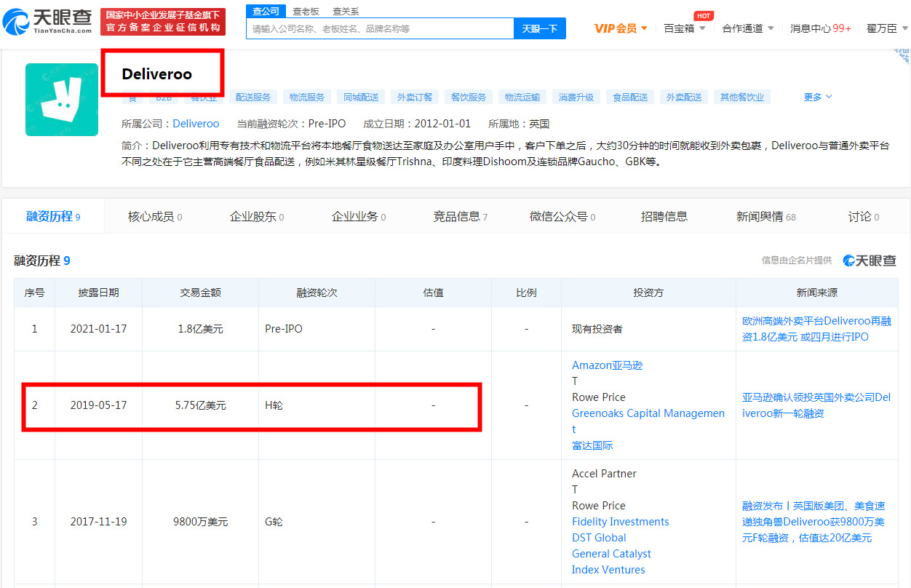Viewport: 911px width, 588px height.
Task: Click the TianYanCha logo in the header
Action: point(47,22)
